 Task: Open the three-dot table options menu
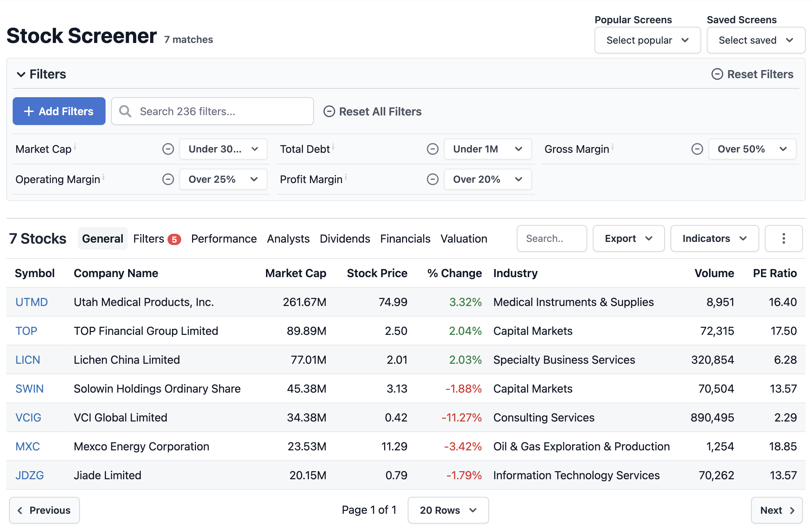pos(784,238)
